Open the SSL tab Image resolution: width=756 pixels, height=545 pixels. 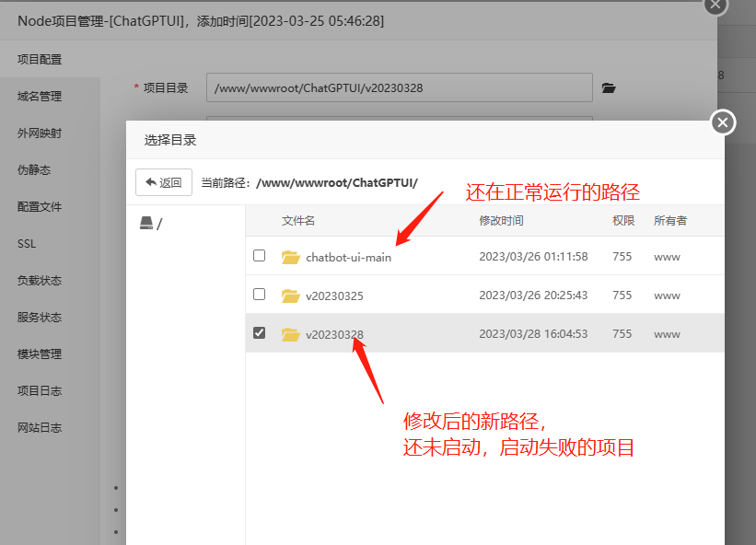[27, 243]
